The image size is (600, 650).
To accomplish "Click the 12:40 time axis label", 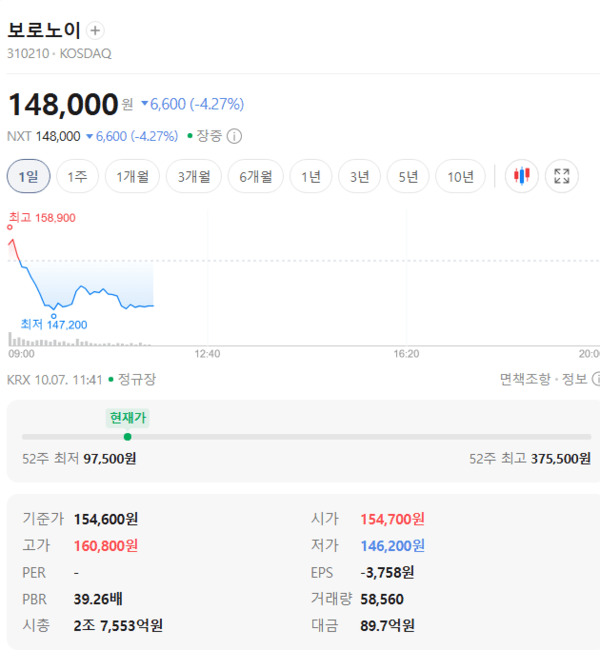I will (207, 354).
